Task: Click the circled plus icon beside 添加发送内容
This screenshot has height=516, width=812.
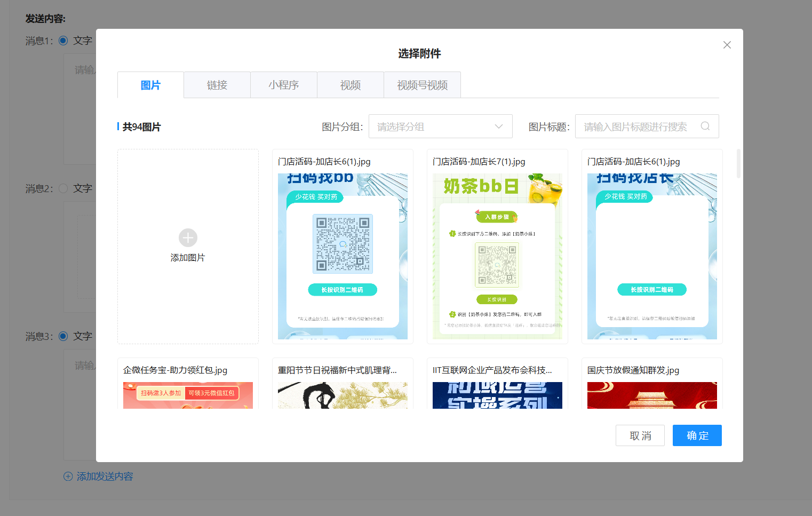Action: (68, 477)
